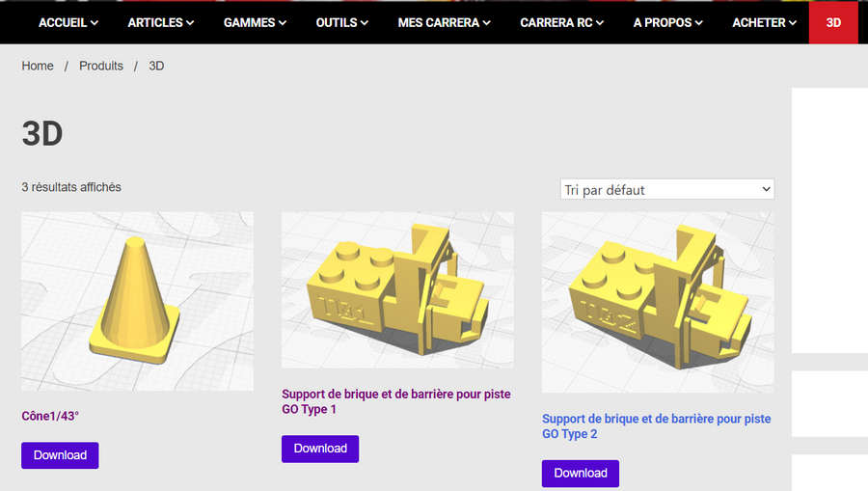Viewport: 868px width, 491px height.
Task: Open Produits breadcrumb link
Action: (x=100, y=66)
